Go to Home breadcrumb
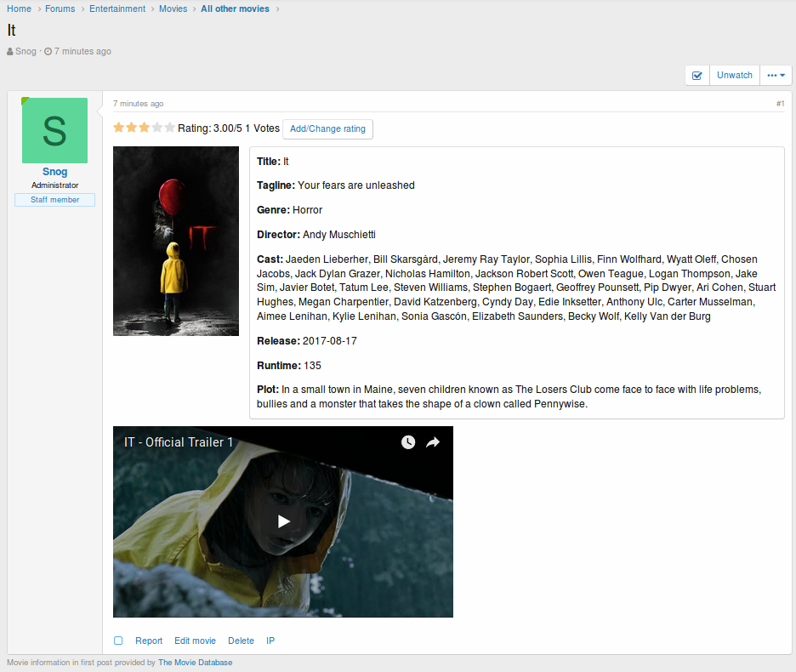The width and height of the screenshot is (796, 672). [20, 9]
